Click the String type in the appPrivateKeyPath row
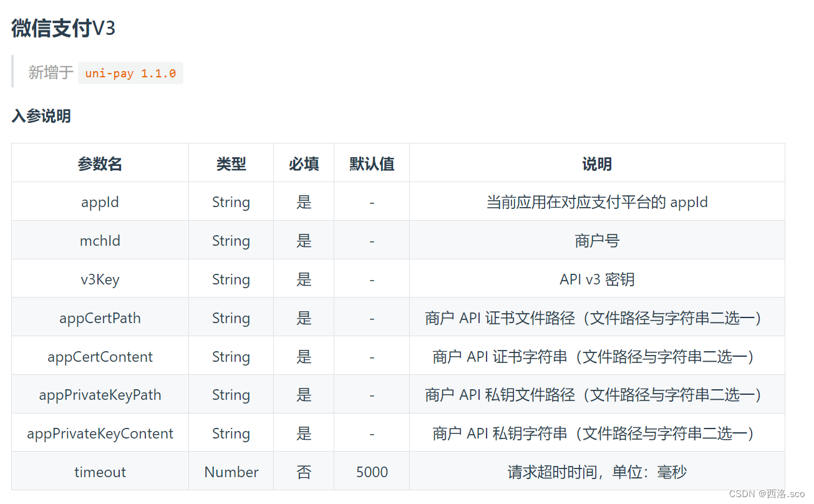The width and height of the screenshot is (814, 504). click(x=231, y=395)
